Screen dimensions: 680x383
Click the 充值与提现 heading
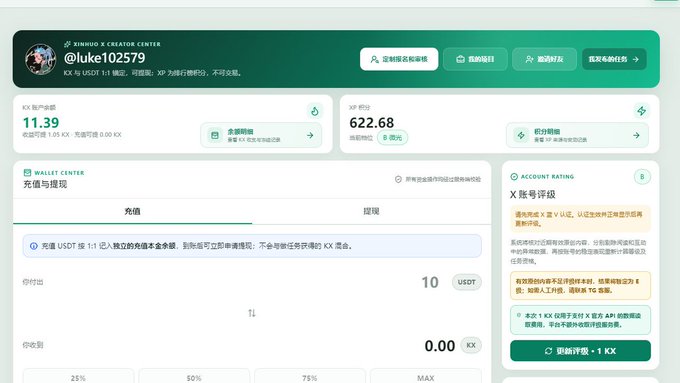pyautogui.click(x=45, y=184)
